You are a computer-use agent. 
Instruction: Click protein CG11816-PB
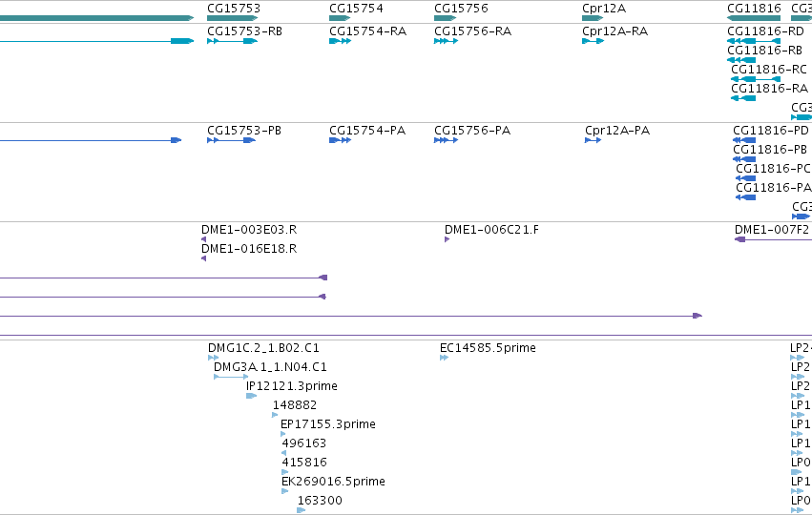(744, 159)
